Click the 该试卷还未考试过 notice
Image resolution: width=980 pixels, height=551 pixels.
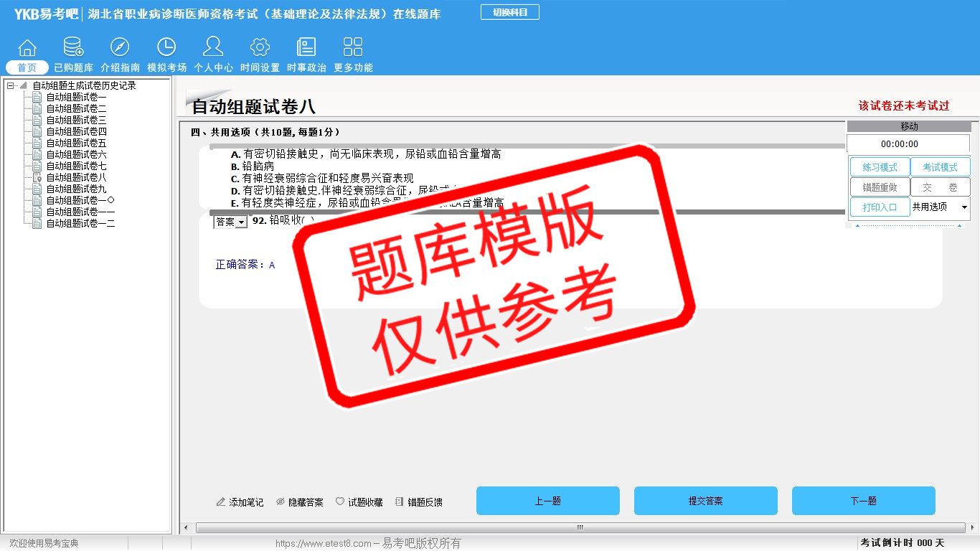coord(904,105)
